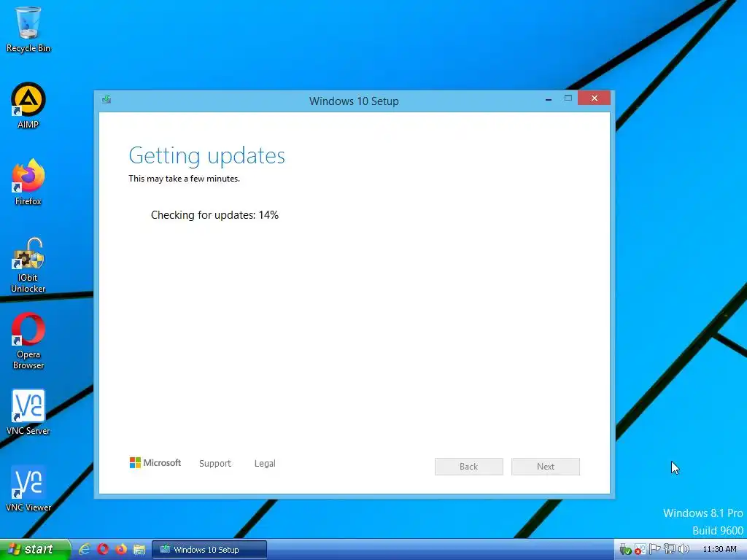Viewport: 747px width, 560px height.
Task: Click the Back button
Action: [x=469, y=467]
